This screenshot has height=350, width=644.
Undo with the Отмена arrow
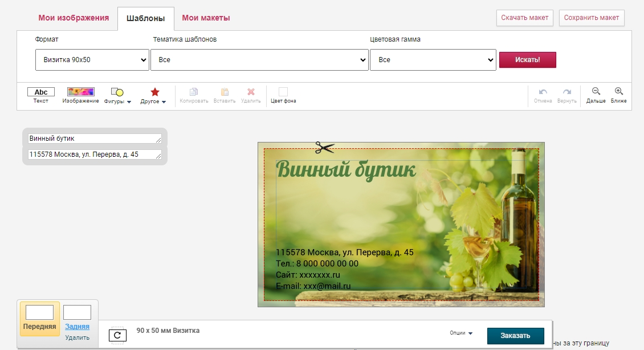tap(543, 92)
